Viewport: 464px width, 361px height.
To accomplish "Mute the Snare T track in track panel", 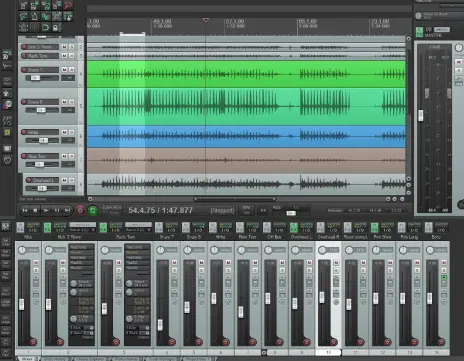I will [x=64, y=69].
